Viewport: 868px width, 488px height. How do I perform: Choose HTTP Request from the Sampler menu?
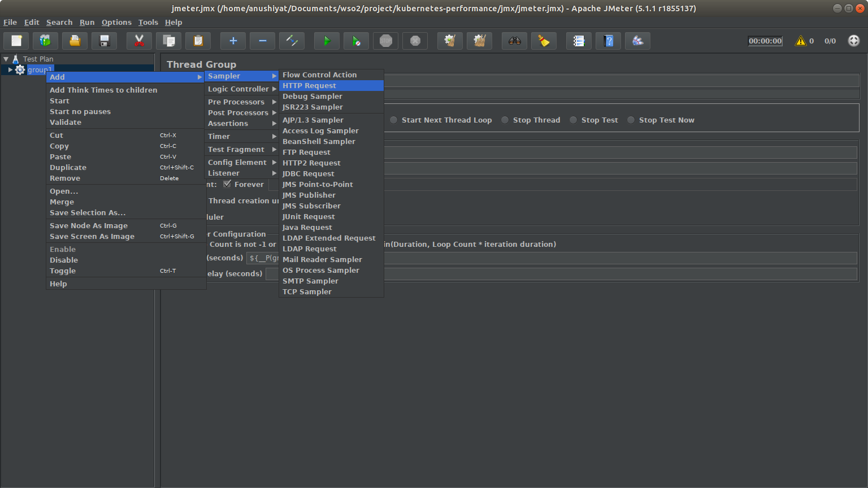[309, 85]
